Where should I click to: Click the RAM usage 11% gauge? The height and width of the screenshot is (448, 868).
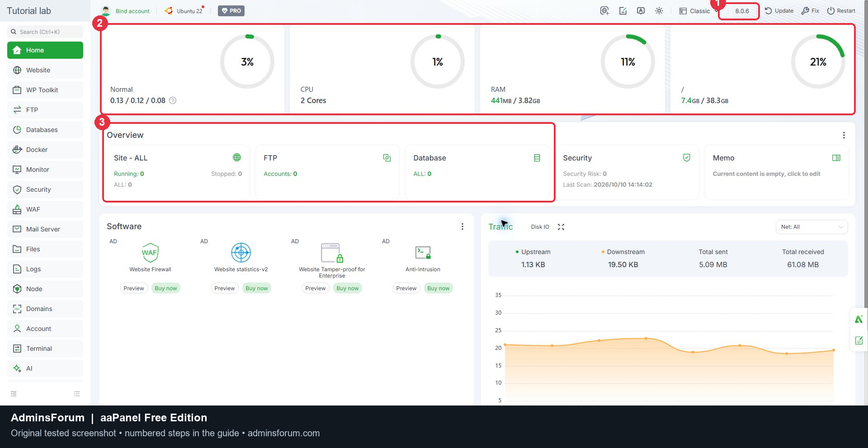[627, 61]
